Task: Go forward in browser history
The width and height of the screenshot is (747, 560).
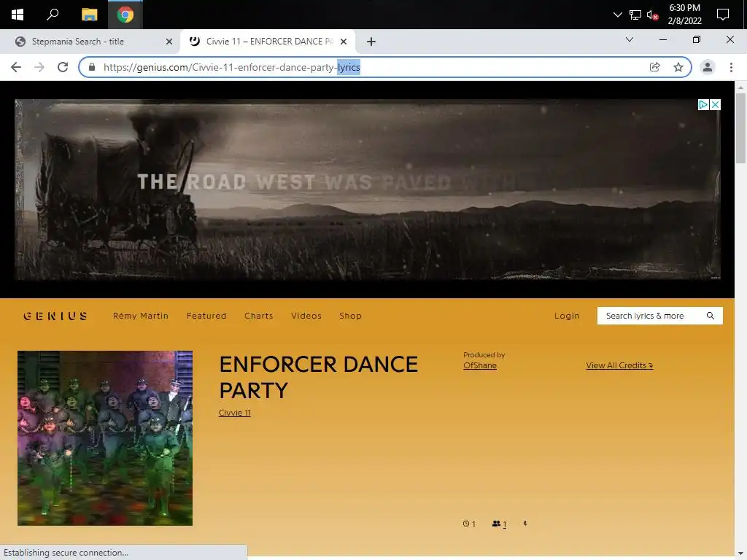Action: (x=39, y=67)
